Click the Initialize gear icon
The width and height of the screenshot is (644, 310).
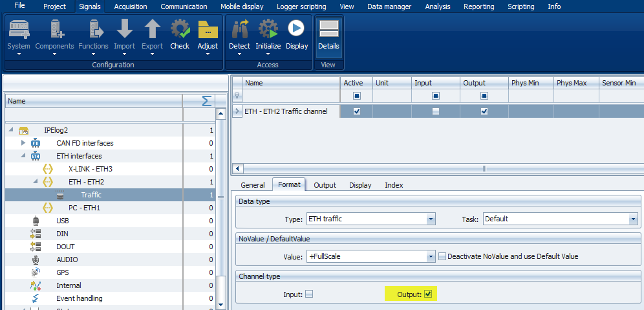268,30
